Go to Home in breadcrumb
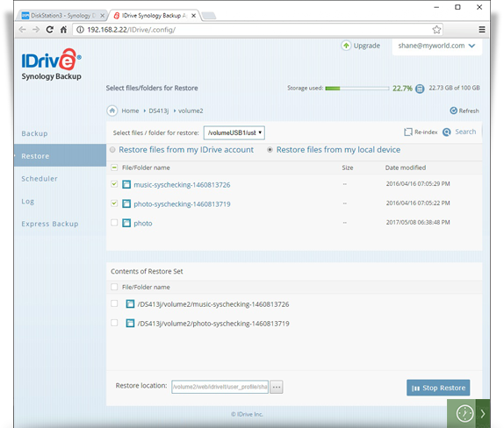Viewport: 504px width, 428px height. click(x=130, y=111)
